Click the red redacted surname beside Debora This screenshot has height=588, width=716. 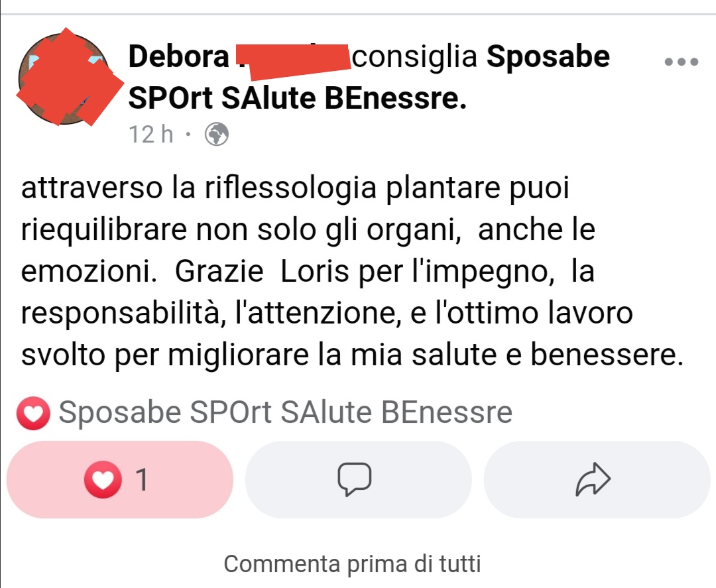[x=293, y=58]
